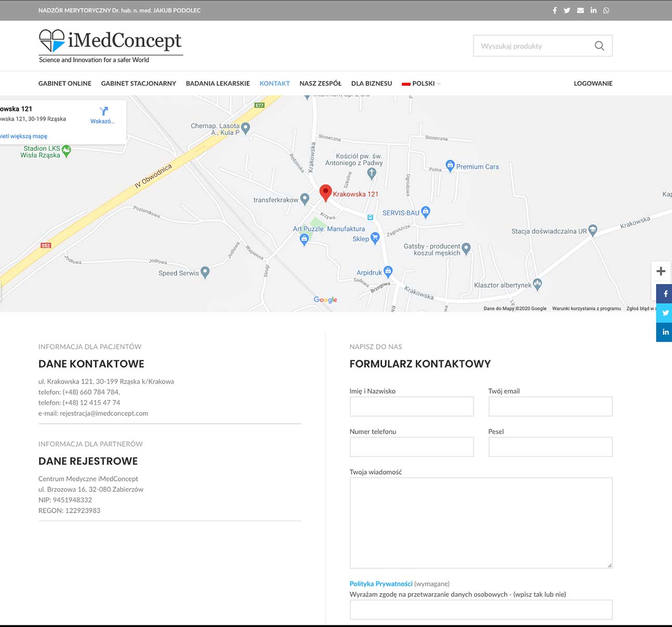Click email envelope icon in top bar
The width and height of the screenshot is (672, 627).
point(581,10)
